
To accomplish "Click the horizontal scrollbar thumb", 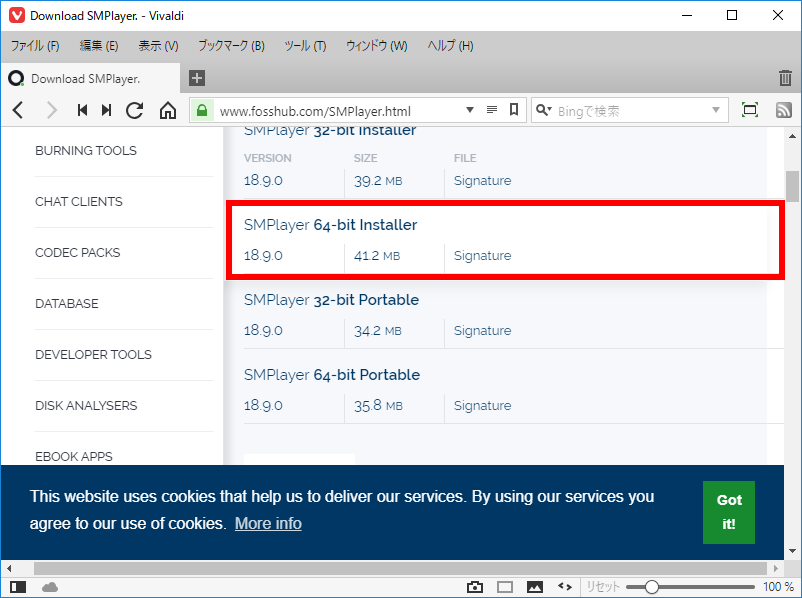I will 400,568.
